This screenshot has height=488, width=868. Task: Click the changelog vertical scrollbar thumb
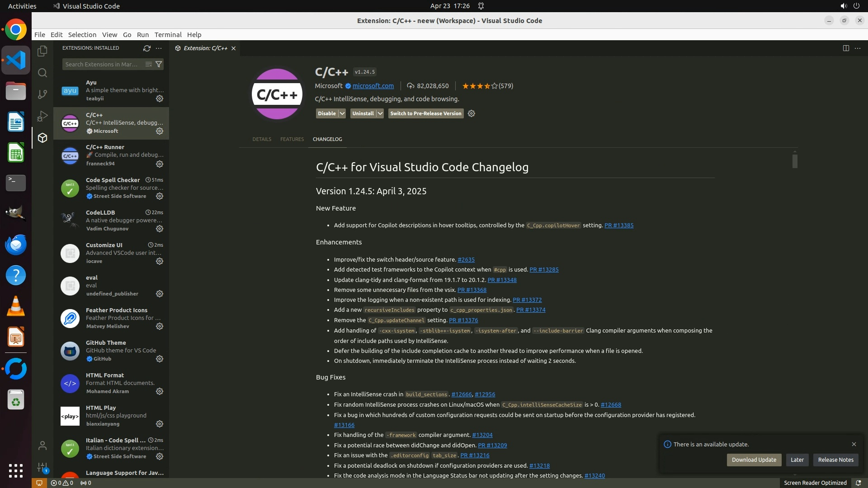[795, 161]
